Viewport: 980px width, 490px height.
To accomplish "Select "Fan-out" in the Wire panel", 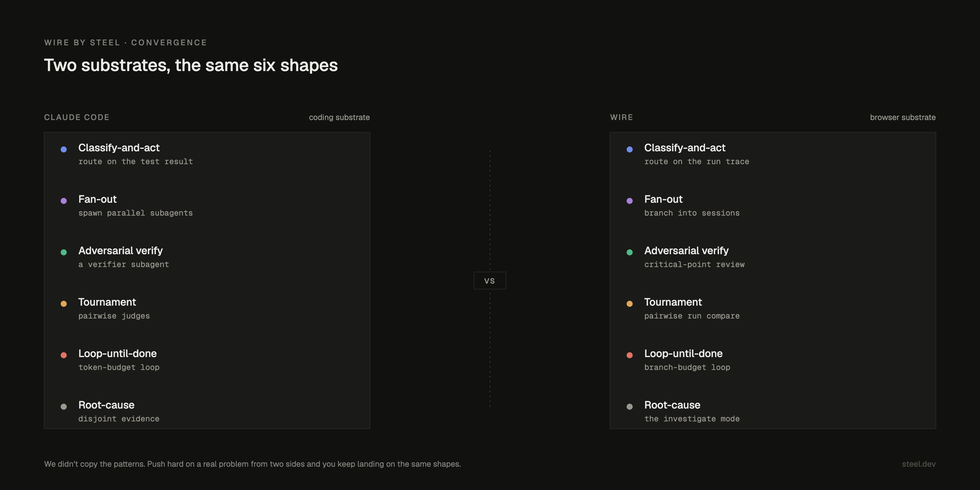I will [663, 199].
